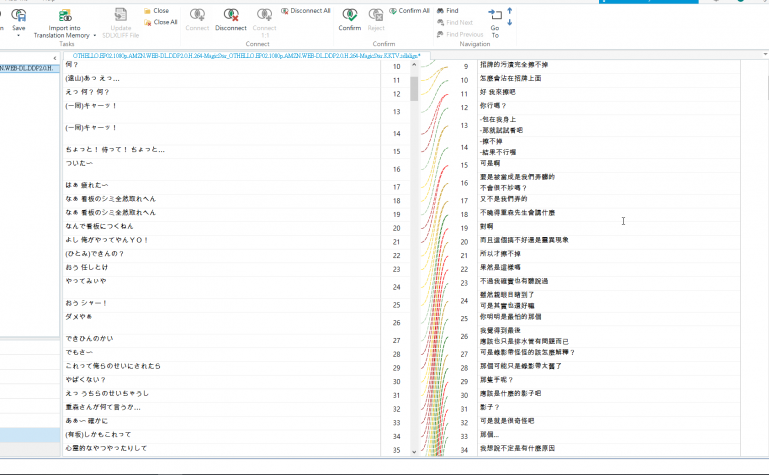The width and height of the screenshot is (769, 475).
Task: Click Import into Translation Memory icon
Action: click(64, 15)
